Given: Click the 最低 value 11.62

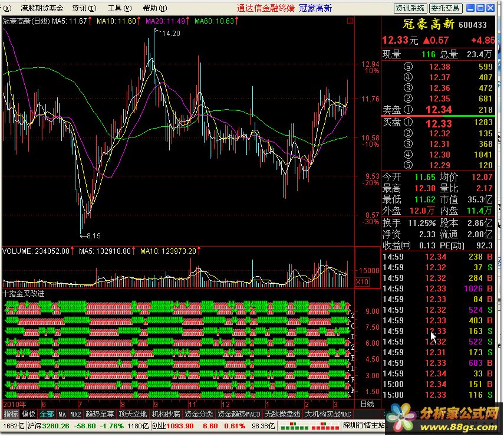Looking at the screenshot, I should tap(425, 199).
